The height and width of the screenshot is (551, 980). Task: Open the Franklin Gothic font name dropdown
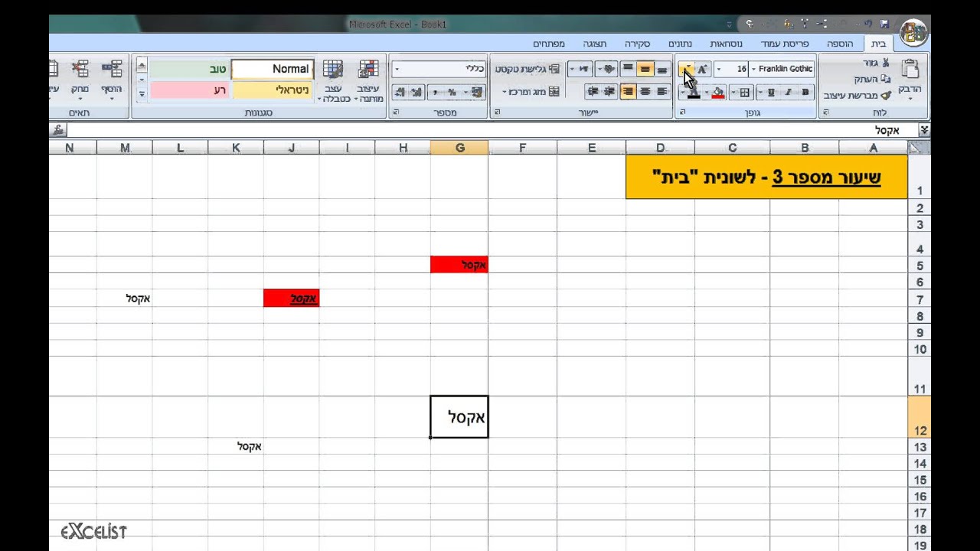[753, 69]
